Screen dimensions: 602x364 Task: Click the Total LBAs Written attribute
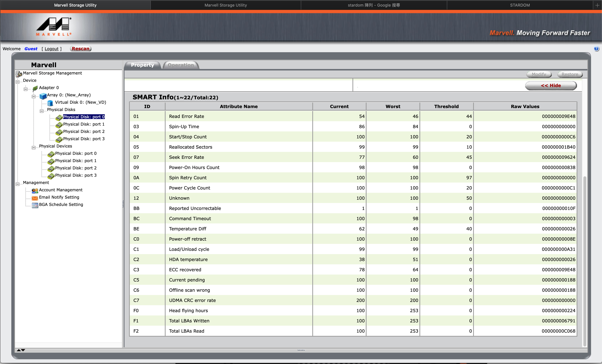pyautogui.click(x=189, y=321)
